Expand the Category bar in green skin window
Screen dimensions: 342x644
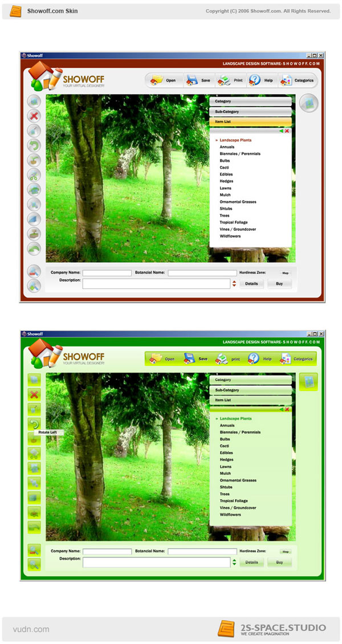pos(250,380)
